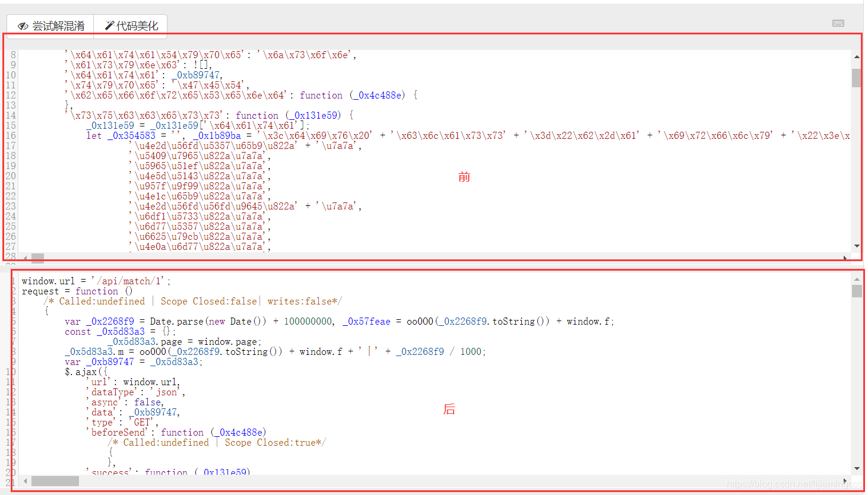
Task: Click lower editor horizontal scrollbar thumb
Action: [x=55, y=481]
